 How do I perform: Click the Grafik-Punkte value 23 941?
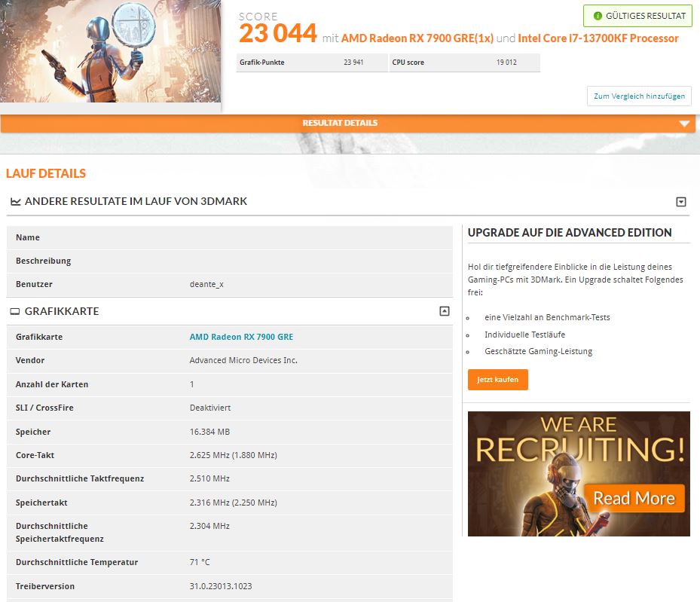point(353,63)
